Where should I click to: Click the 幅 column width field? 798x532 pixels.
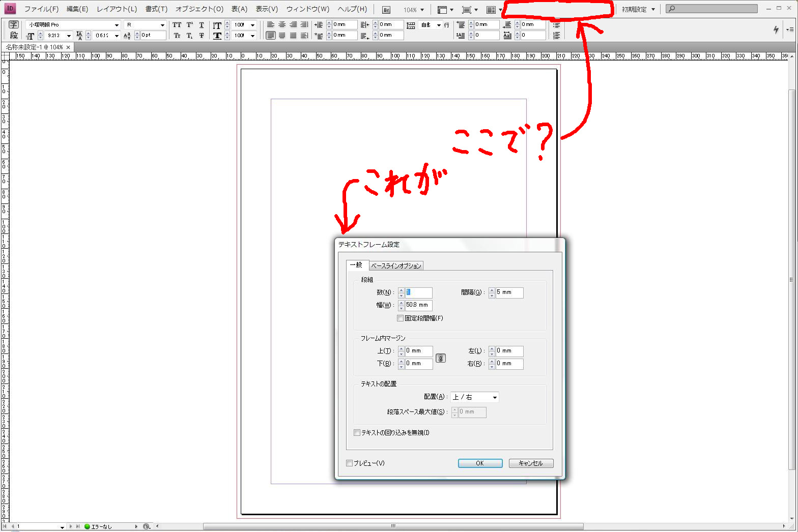point(418,305)
